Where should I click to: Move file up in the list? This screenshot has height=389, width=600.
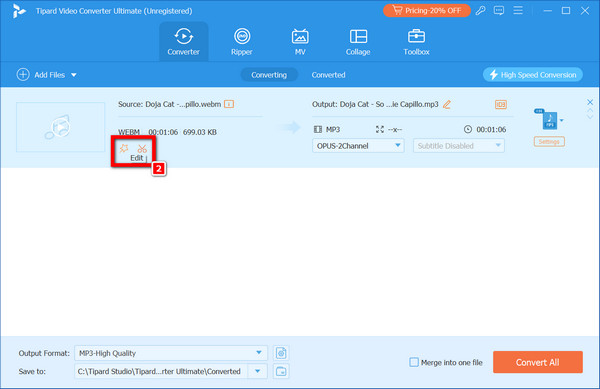[590, 110]
